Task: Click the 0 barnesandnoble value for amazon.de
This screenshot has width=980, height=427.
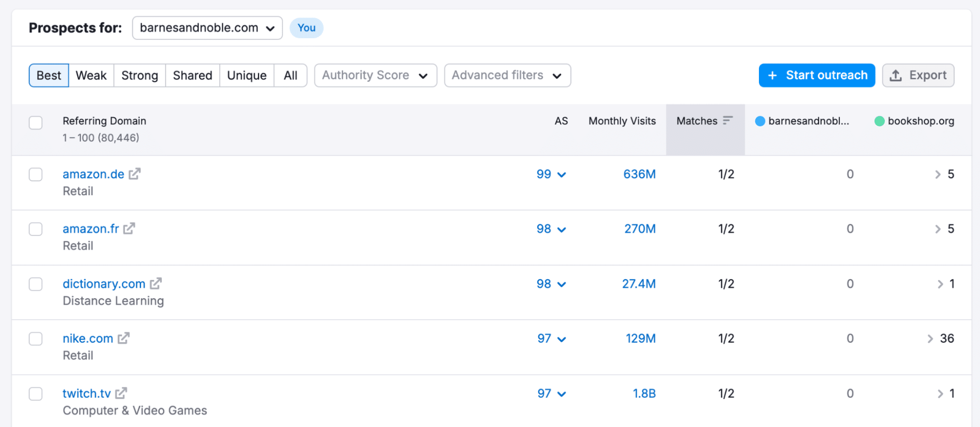Action: (850, 175)
